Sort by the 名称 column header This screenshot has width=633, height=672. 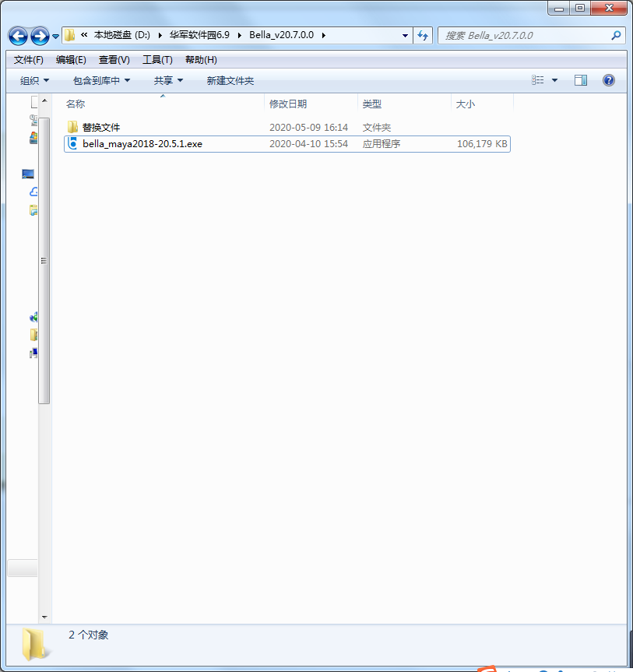click(x=164, y=104)
